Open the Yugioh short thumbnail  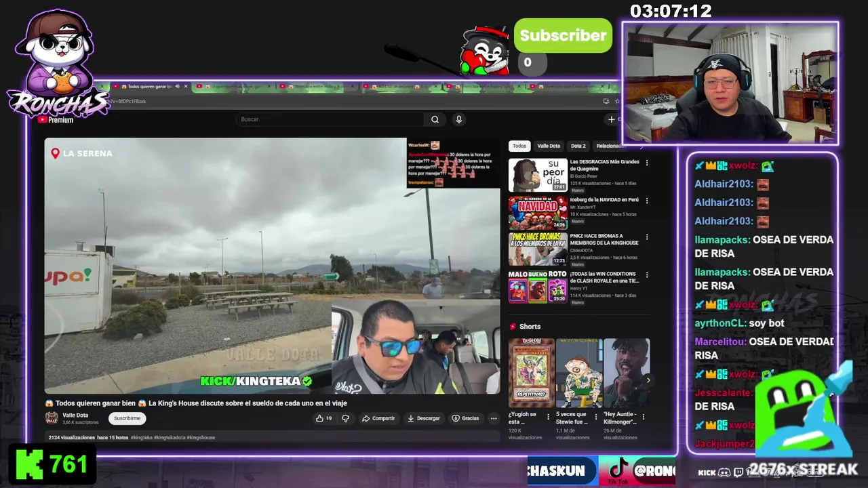coord(531,373)
